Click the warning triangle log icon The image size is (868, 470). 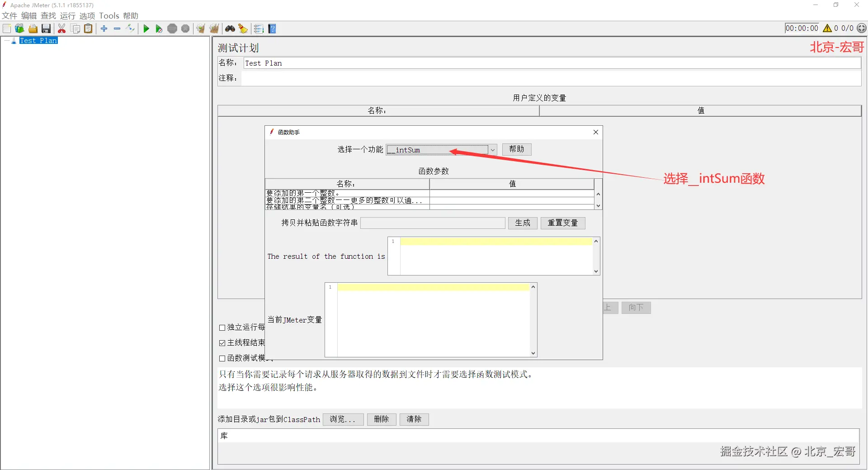point(827,28)
